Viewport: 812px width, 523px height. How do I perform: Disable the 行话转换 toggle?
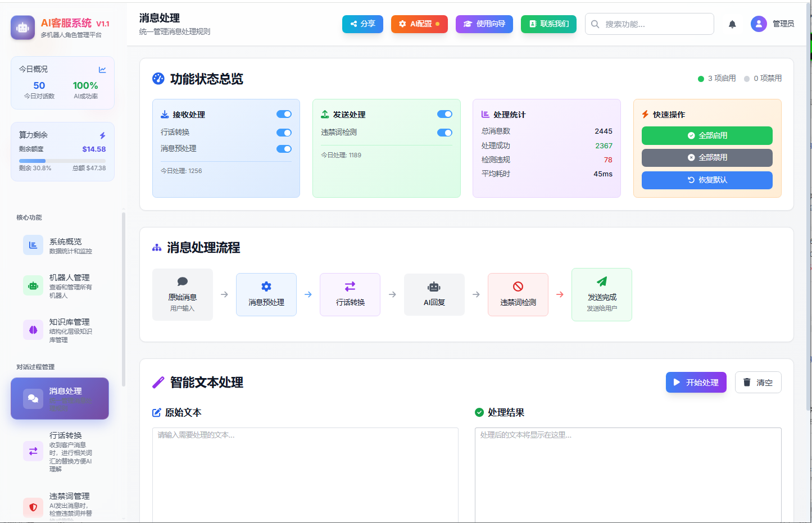tap(284, 133)
